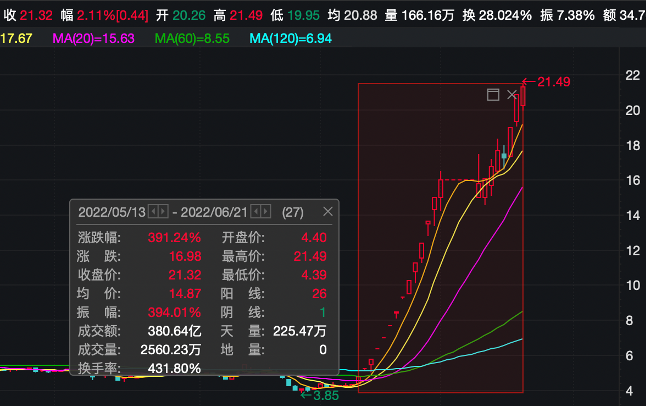
Task: Move end date 2022/06/21 back one day
Action: pos(256,212)
